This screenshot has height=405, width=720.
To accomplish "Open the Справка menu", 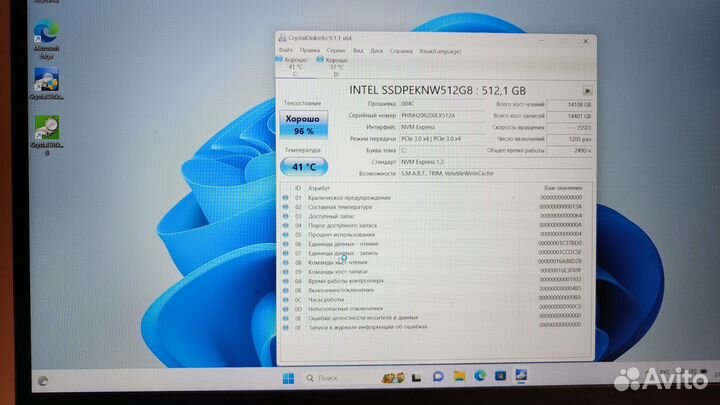I will tap(401, 51).
